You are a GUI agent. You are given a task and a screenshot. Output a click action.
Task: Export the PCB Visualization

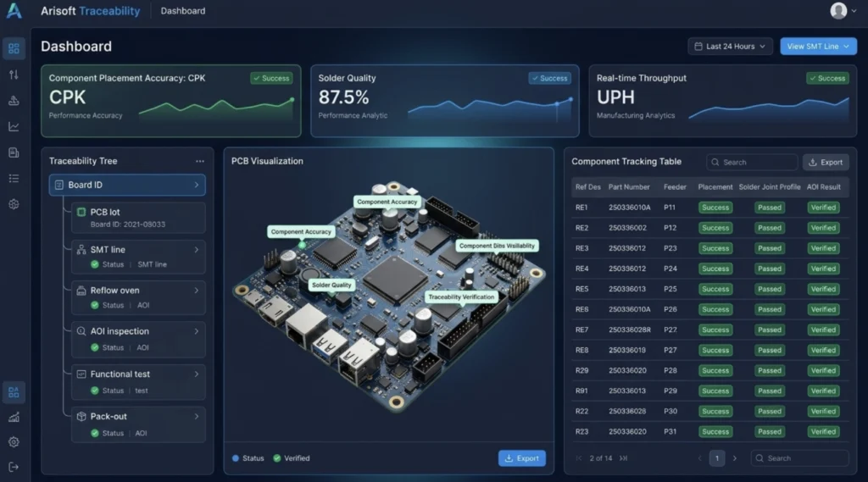[522, 458]
